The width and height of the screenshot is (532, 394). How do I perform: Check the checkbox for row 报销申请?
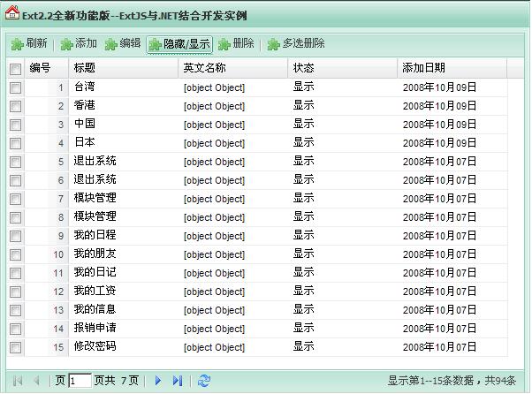[x=15, y=329]
